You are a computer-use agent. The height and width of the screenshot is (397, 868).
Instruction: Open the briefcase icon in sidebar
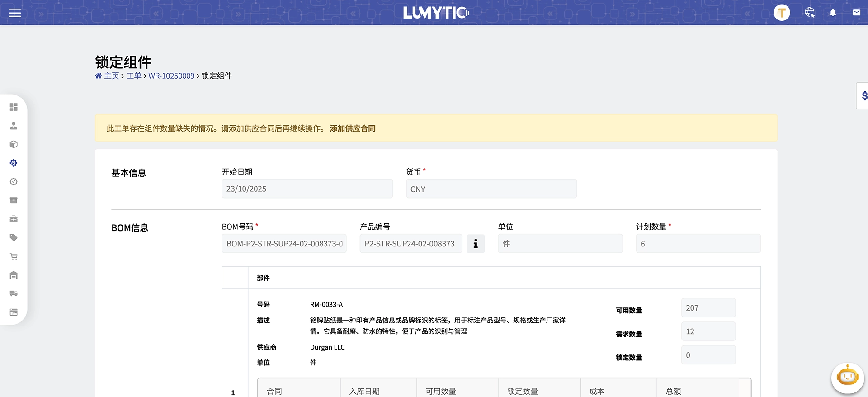coord(14,219)
